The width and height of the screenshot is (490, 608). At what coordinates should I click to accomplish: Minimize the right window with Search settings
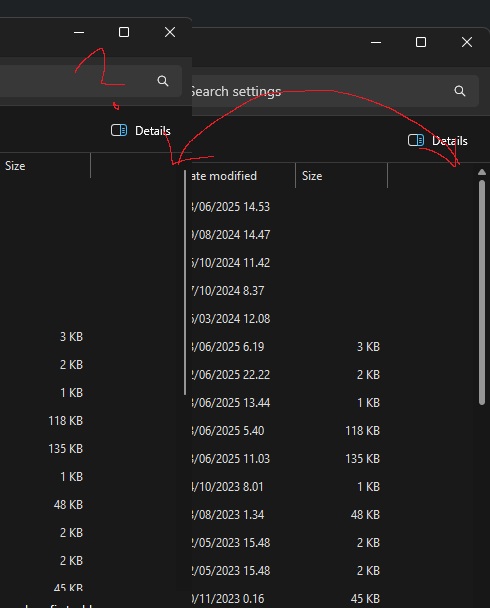tap(376, 42)
